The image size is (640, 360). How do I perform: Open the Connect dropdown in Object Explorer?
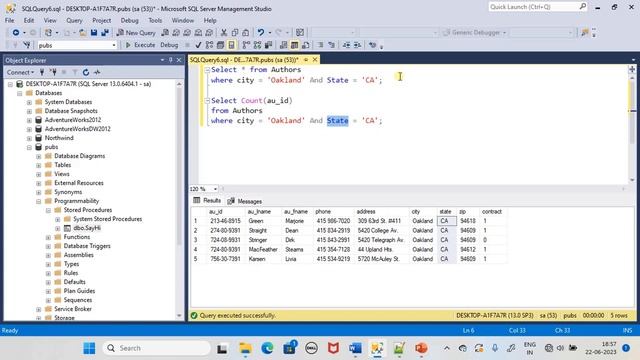pos(20,72)
